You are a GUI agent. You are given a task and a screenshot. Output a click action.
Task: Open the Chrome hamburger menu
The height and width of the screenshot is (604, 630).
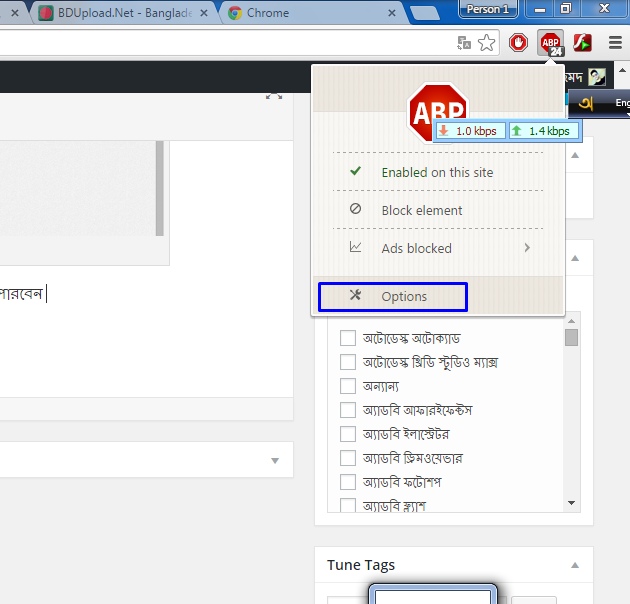coord(615,42)
